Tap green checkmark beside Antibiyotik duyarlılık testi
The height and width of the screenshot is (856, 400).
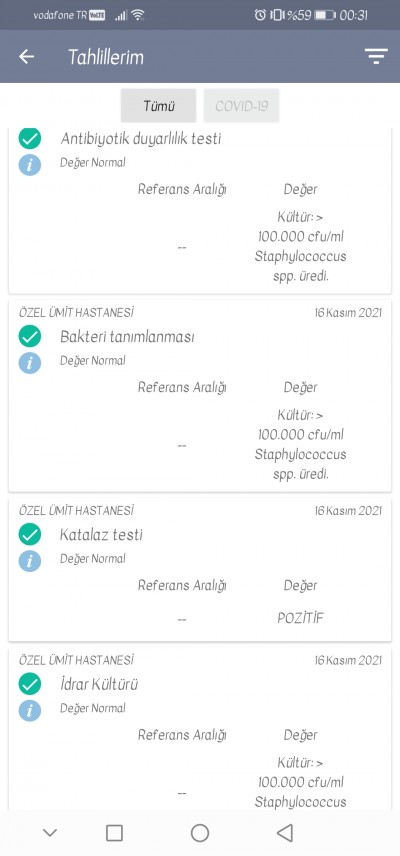(29, 139)
